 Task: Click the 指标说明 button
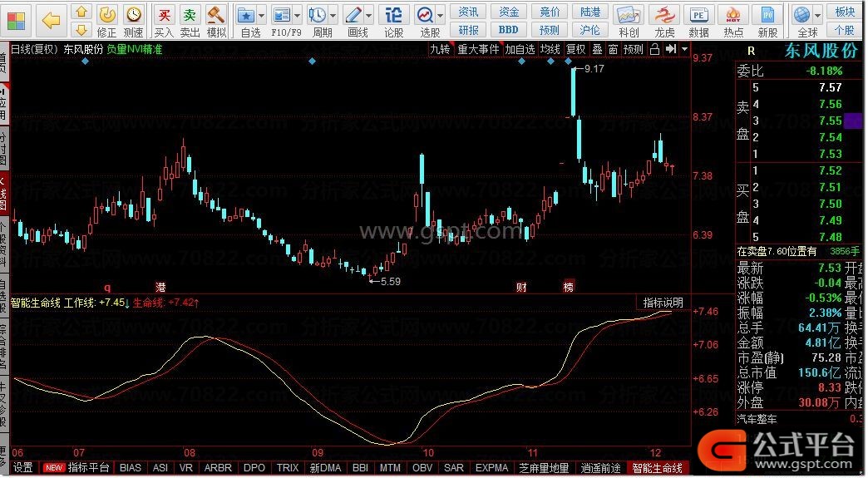[x=663, y=303]
